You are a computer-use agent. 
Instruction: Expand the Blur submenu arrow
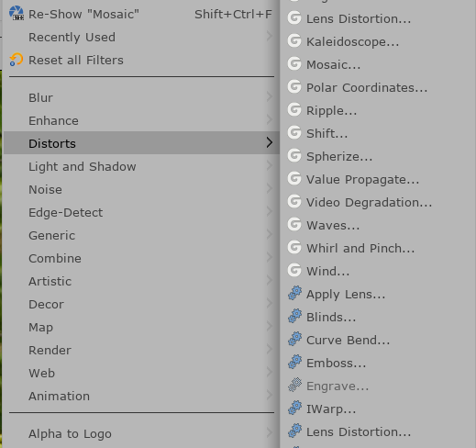[270, 96]
